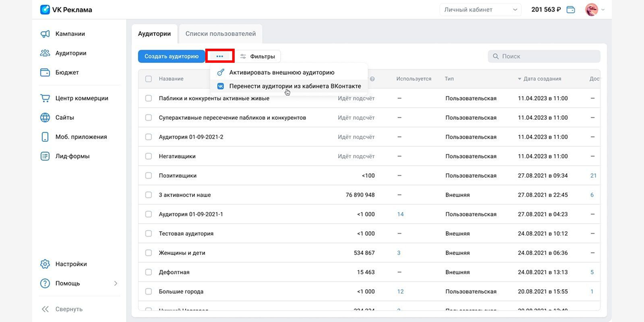Viewport: 644px width, 322px height.
Task: Click the Настройки gear icon
Action: point(45,264)
